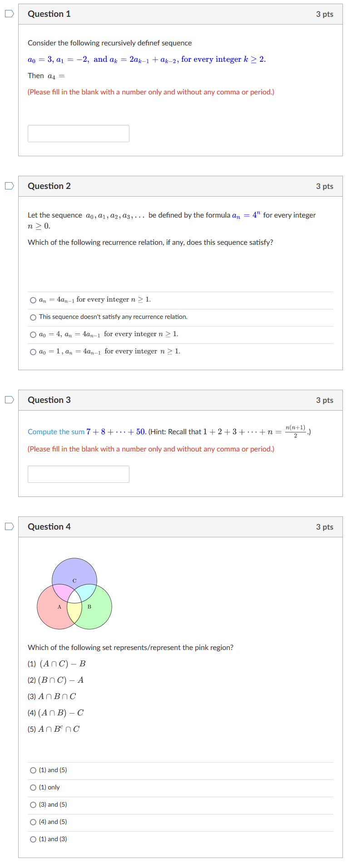Select answer '(1) and (3)' in Question 4
The image size is (352, 868).
pos(33,839)
